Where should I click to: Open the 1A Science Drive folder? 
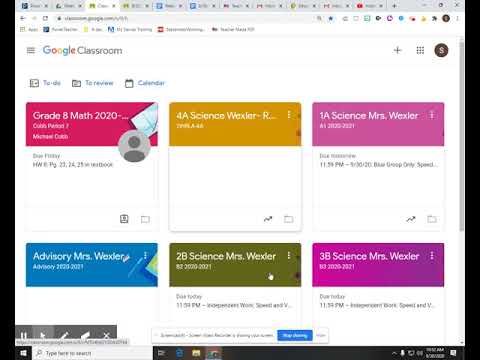tap(432, 219)
